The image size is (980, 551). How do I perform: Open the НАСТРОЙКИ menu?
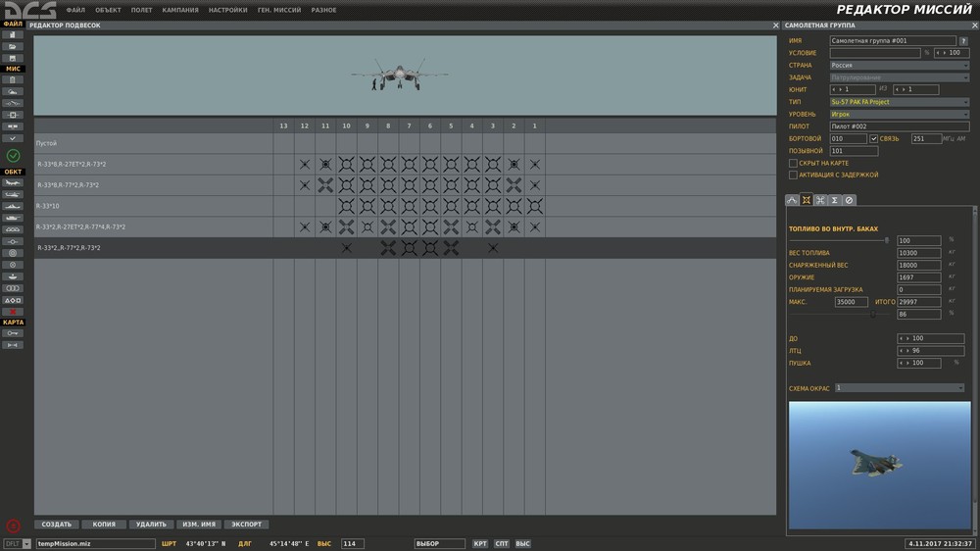[228, 10]
